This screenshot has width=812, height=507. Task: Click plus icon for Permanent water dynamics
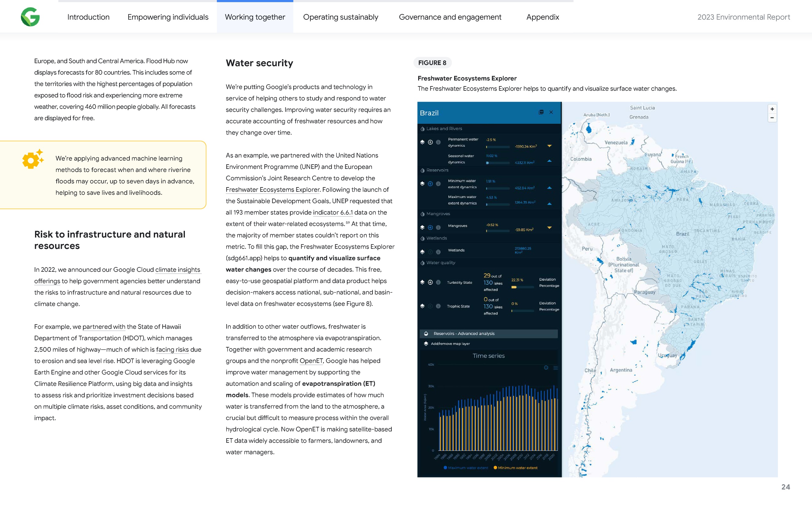(x=430, y=142)
